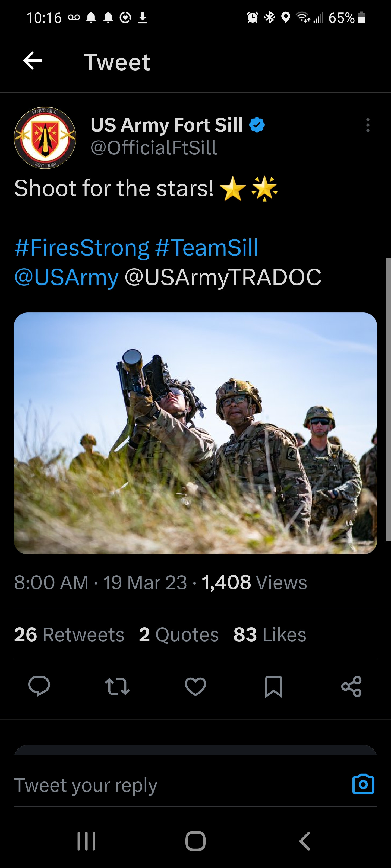
Task: Open the #FiresStrong hashtag
Action: [82, 248]
